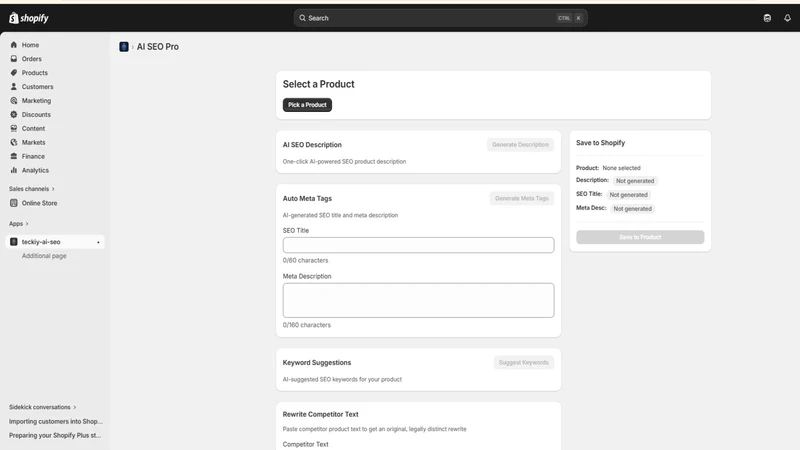Click the 'AI SEO Pro' breadcrumb title
The width and height of the screenshot is (800, 450).
coord(158,46)
